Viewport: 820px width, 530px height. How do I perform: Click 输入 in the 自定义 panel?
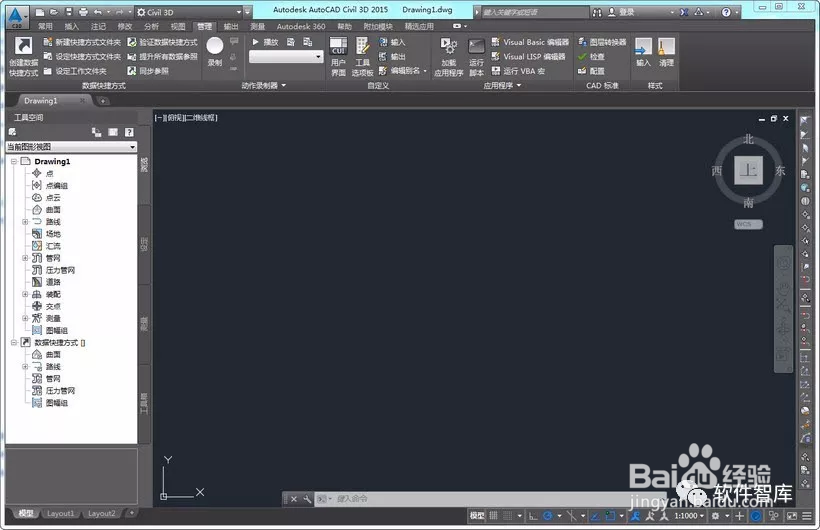[x=392, y=42]
